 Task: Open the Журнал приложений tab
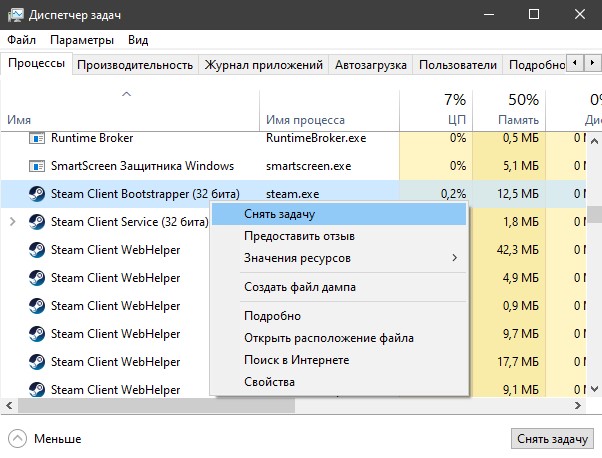[263, 65]
